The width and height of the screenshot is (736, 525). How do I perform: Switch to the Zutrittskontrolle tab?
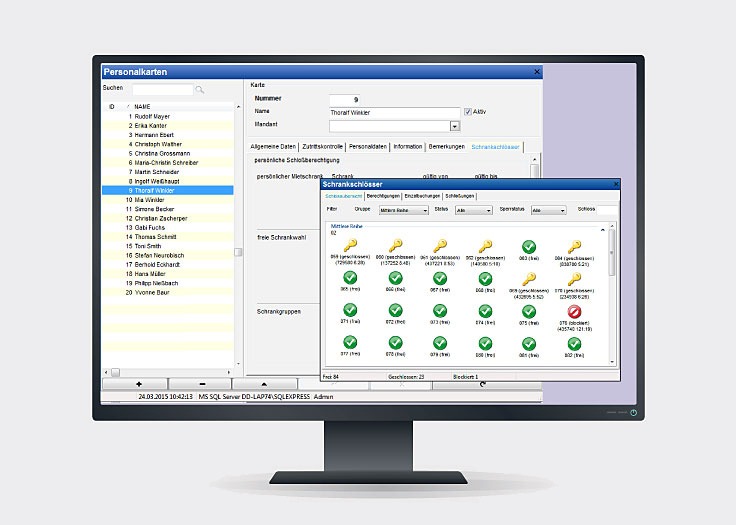click(323, 147)
